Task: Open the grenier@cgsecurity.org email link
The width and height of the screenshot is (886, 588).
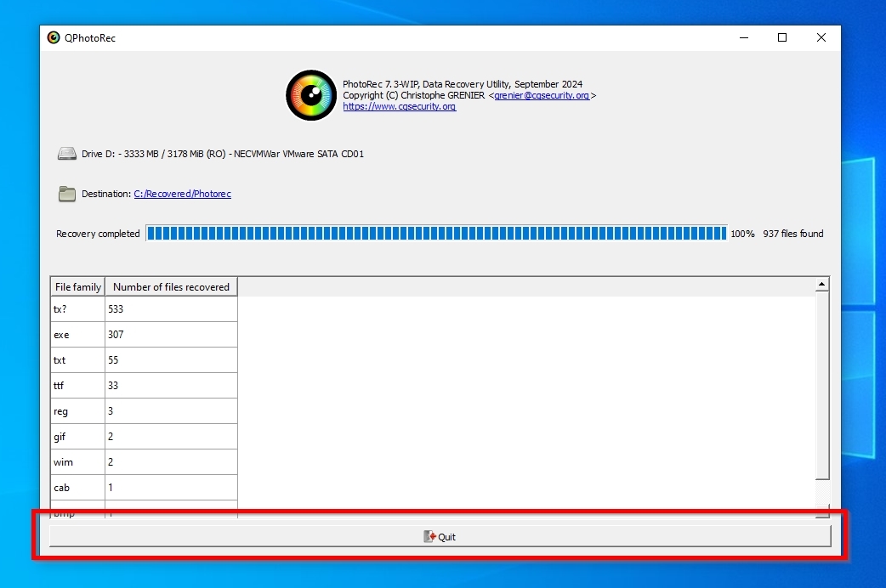Action: pyautogui.click(x=542, y=95)
